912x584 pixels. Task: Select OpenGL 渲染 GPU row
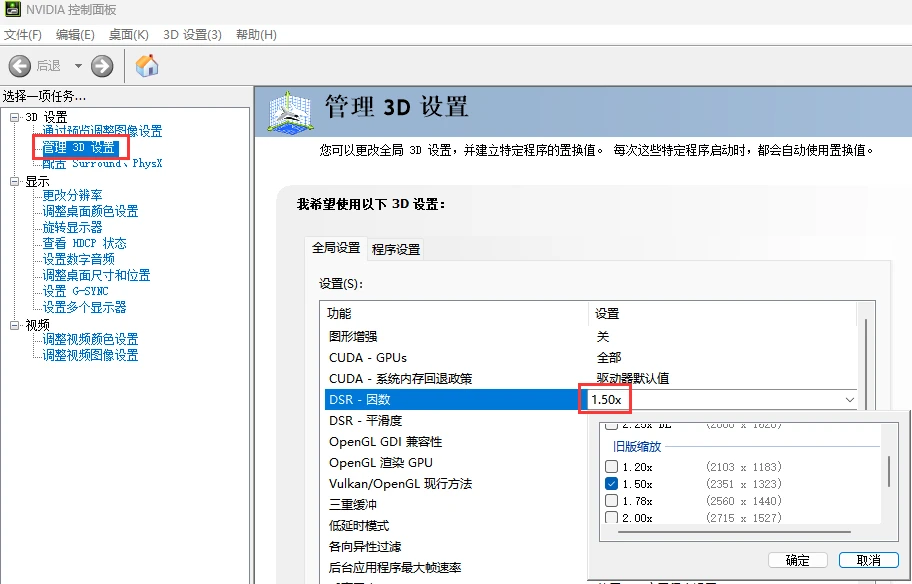point(456,462)
